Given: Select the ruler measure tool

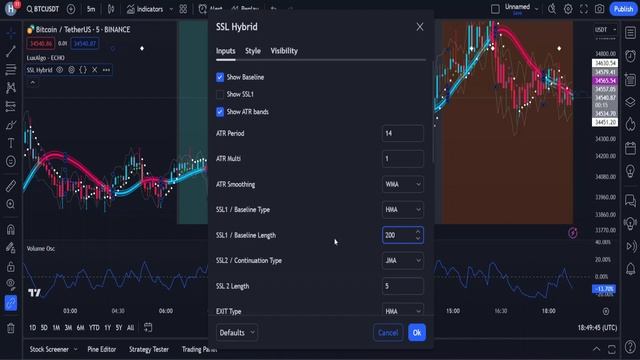Looking at the screenshot, I should click(11, 186).
